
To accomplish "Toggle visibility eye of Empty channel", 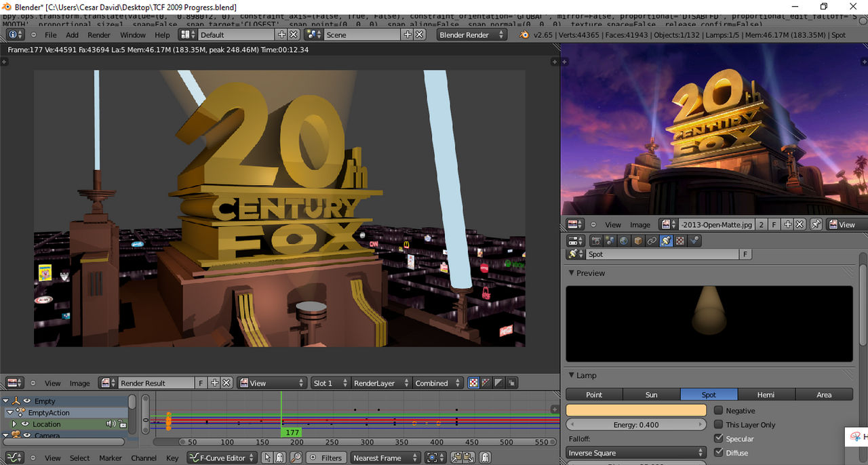I will [27, 401].
